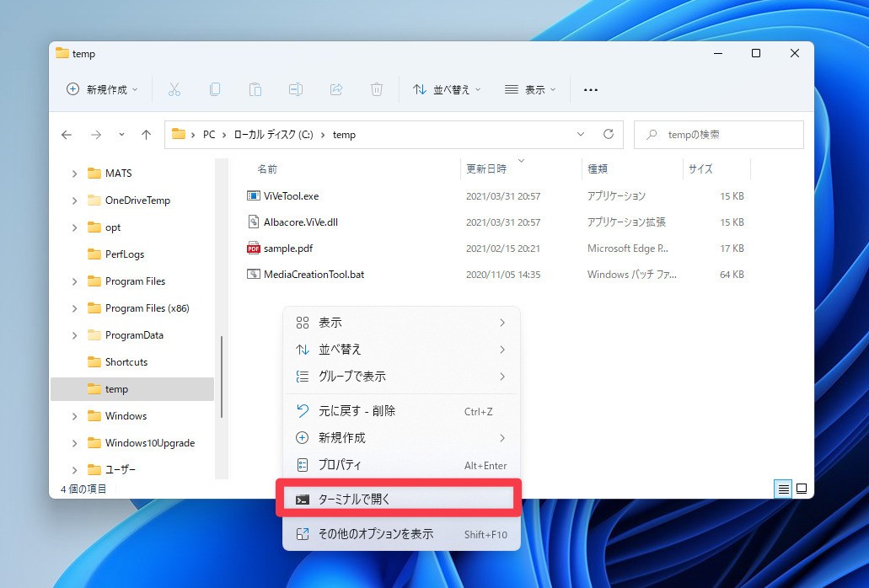The image size is (869, 588).
Task: Click the Share icon in toolbar
Action: pyautogui.click(x=335, y=89)
